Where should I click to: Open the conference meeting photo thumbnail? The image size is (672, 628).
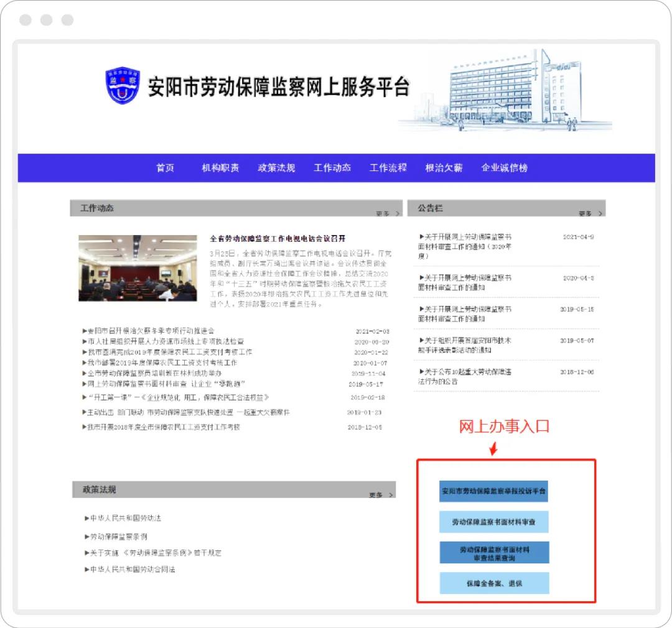[x=138, y=268]
